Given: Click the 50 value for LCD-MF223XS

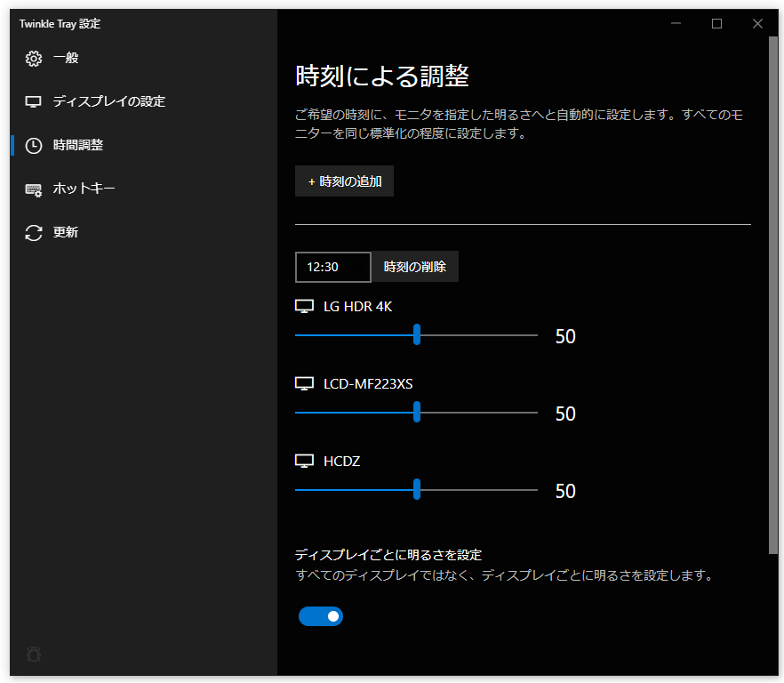Looking at the screenshot, I should click(565, 414).
